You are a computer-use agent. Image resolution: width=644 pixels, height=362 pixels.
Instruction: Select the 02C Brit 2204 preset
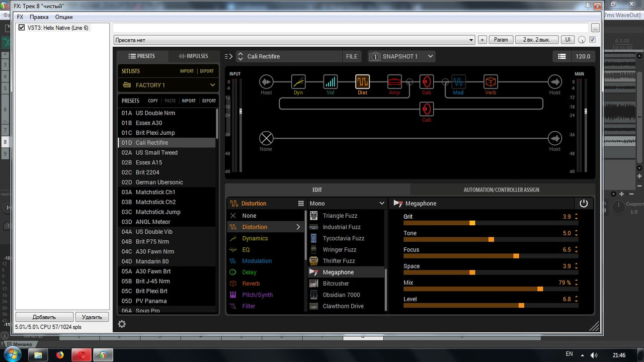coord(167,172)
